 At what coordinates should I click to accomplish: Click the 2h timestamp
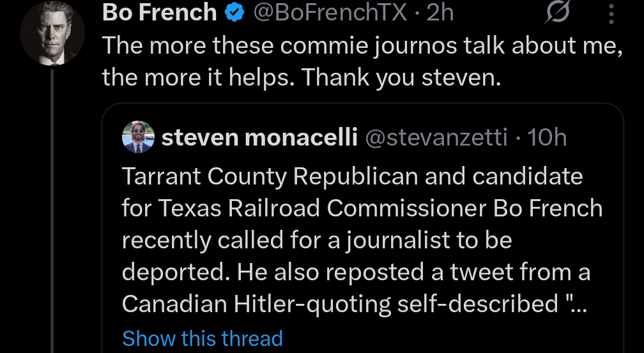point(440,13)
